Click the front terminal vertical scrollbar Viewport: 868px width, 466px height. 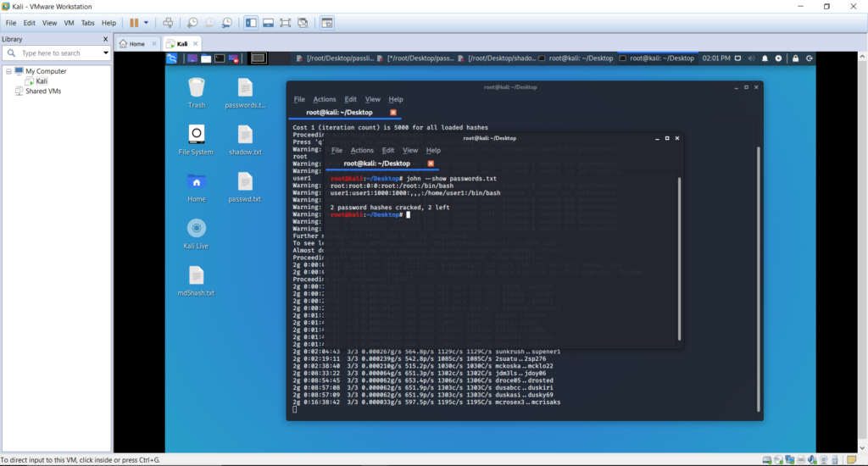click(x=679, y=258)
